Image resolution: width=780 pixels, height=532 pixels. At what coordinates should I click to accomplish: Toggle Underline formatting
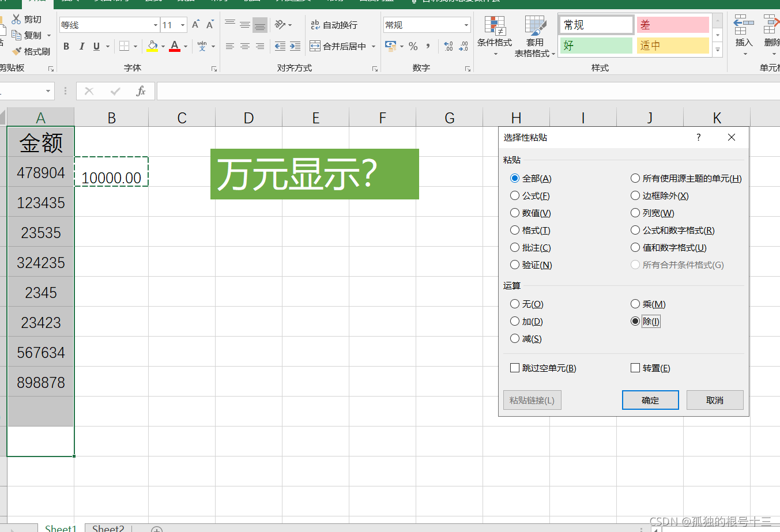point(96,46)
